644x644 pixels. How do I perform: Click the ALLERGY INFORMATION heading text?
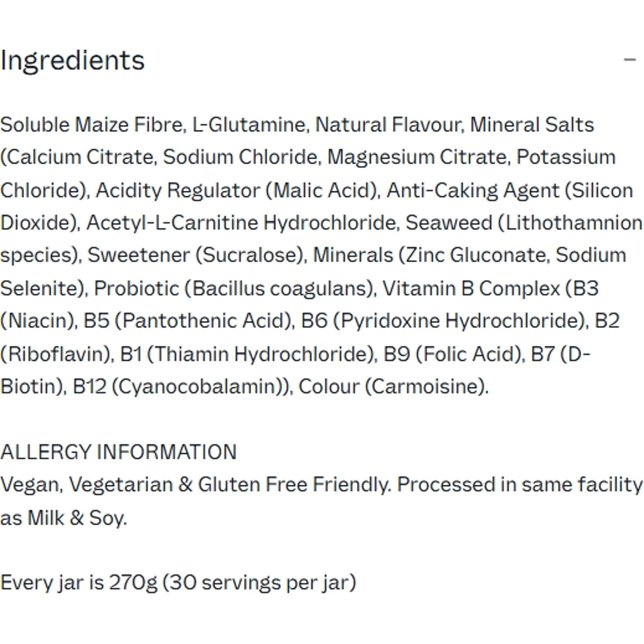[119, 452]
